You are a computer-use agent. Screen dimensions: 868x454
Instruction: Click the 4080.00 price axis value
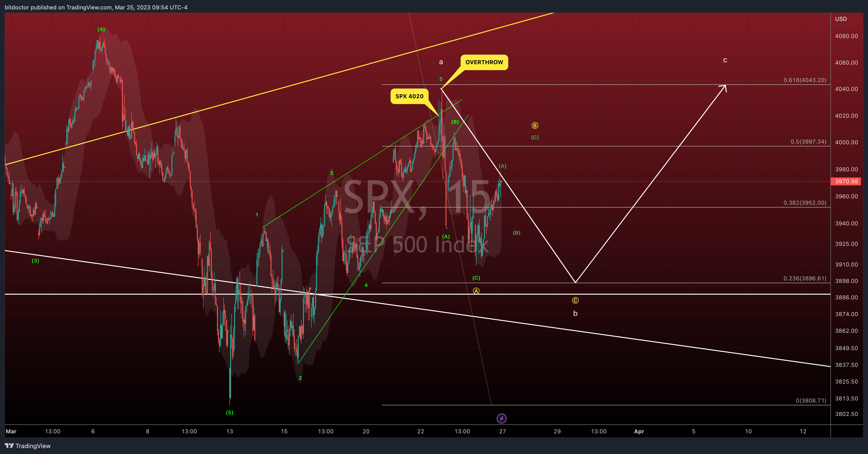pyautogui.click(x=846, y=36)
